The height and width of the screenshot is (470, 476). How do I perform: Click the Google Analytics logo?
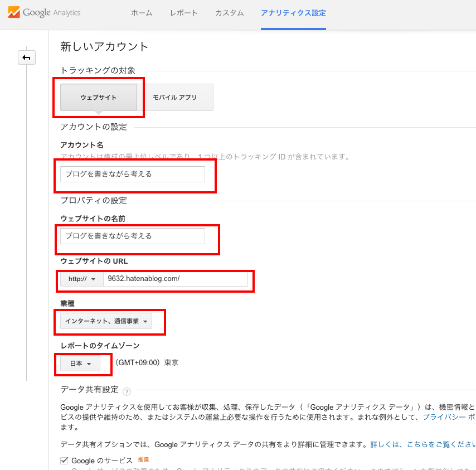point(43,12)
